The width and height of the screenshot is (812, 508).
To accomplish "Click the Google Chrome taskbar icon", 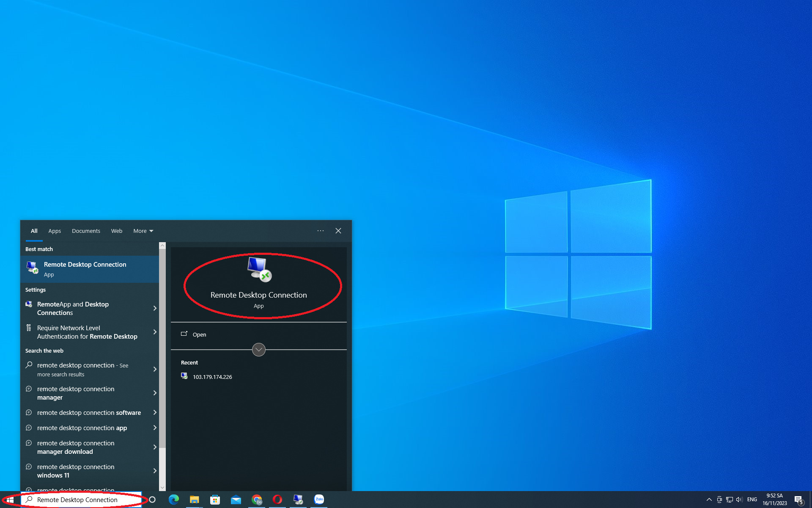I will point(256,500).
